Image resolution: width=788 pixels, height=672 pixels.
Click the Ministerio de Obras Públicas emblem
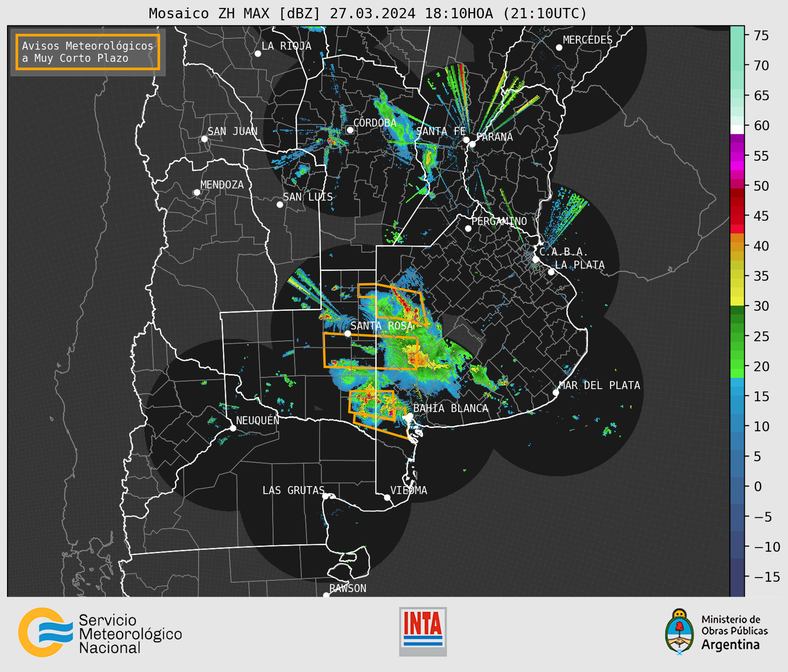pos(680,632)
